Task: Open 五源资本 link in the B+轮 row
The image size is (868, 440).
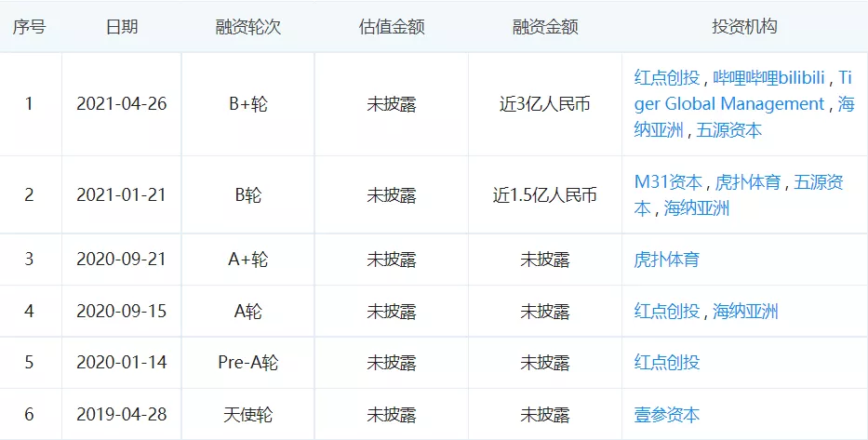Action: coord(728,130)
